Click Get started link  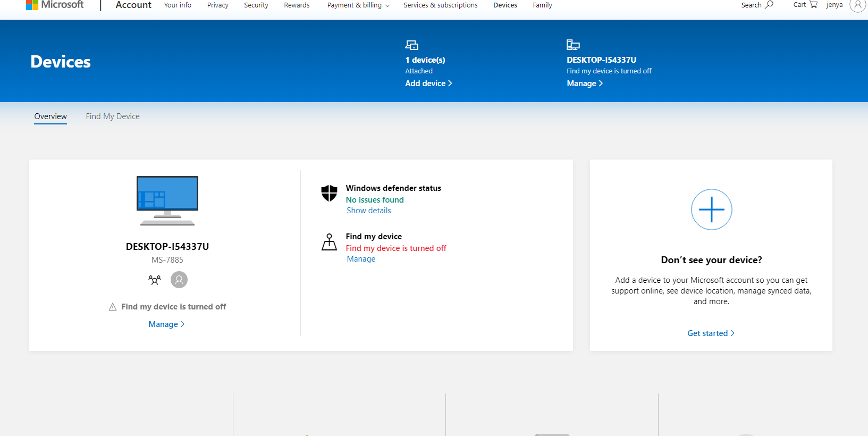pos(711,333)
